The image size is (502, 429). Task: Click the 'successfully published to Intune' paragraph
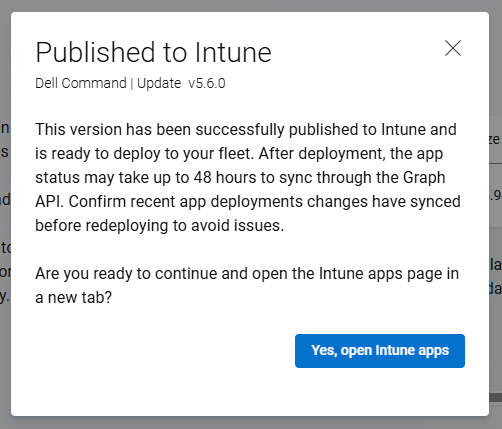point(248,177)
